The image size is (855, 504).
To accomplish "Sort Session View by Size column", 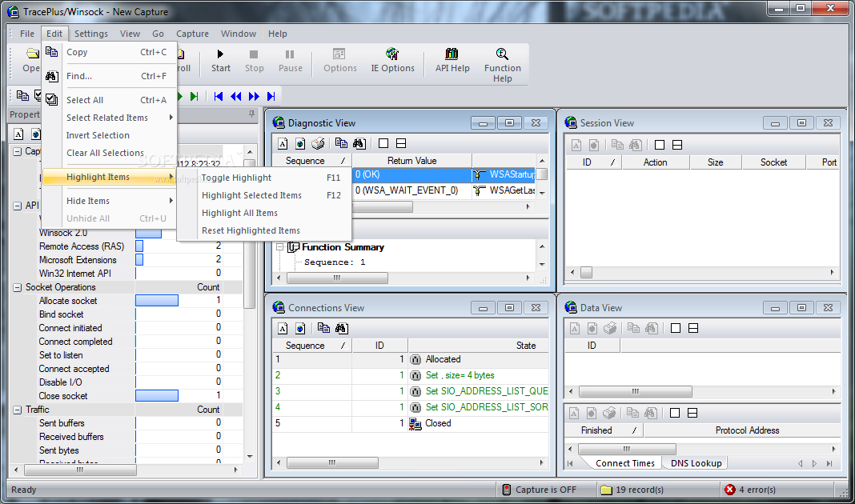I will [x=716, y=162].
